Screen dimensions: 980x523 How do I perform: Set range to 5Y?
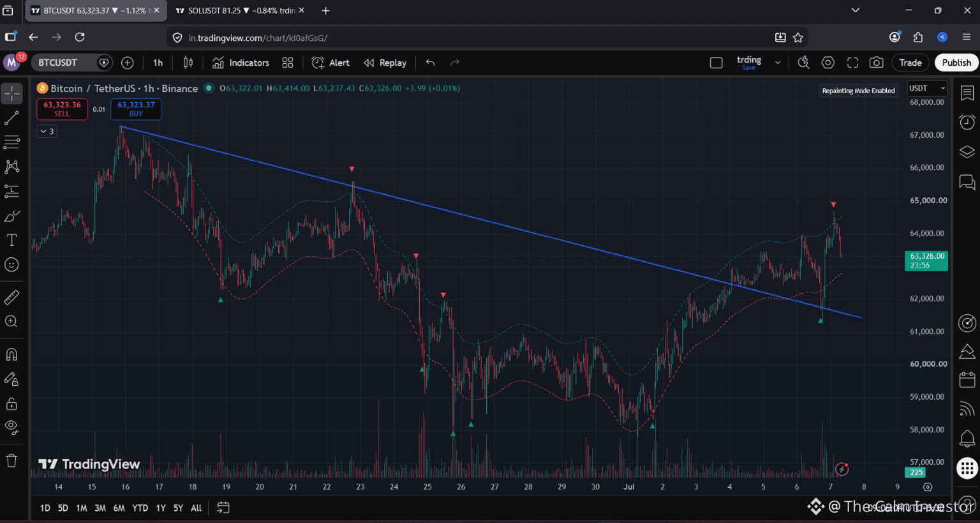coord(178,508)
